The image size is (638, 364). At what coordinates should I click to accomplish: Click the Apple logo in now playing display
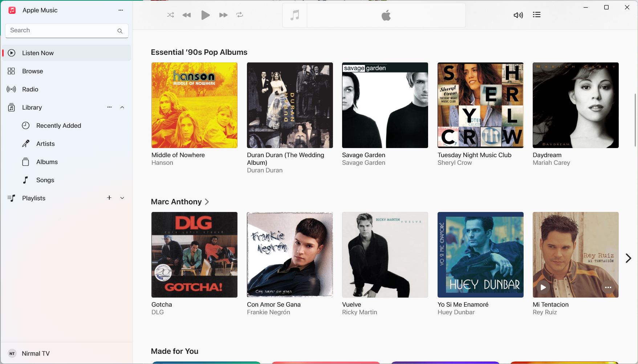pos(386,15)
